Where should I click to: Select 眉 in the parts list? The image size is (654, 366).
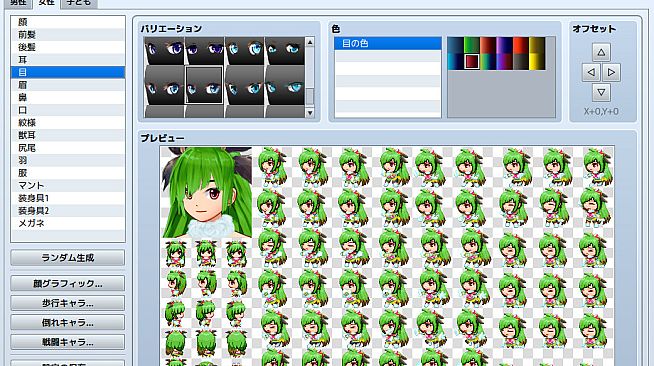tap(68, 85)
